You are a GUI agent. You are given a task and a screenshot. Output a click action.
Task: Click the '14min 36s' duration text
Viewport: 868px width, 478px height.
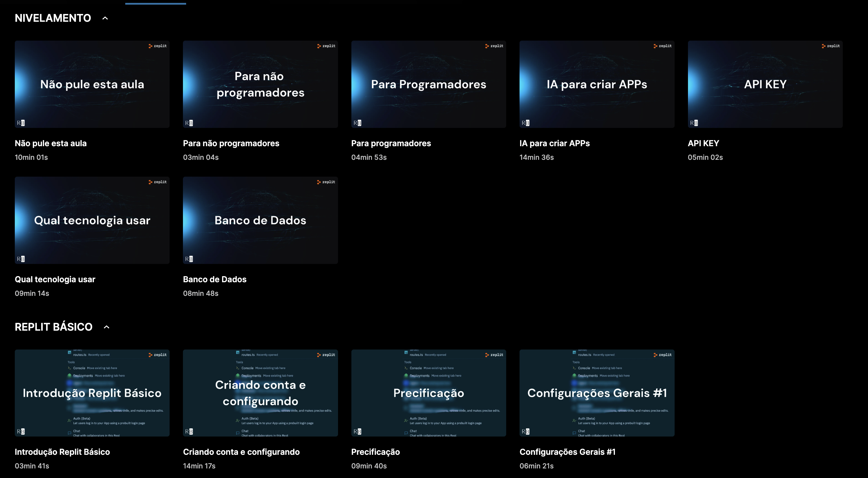[x=537, y=157]
